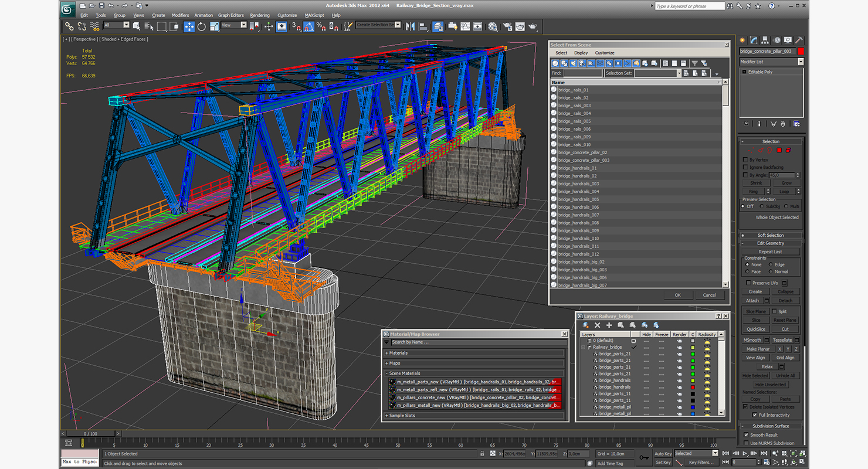
Task: Expand Sample Slots group
Action: click(475, 416)
